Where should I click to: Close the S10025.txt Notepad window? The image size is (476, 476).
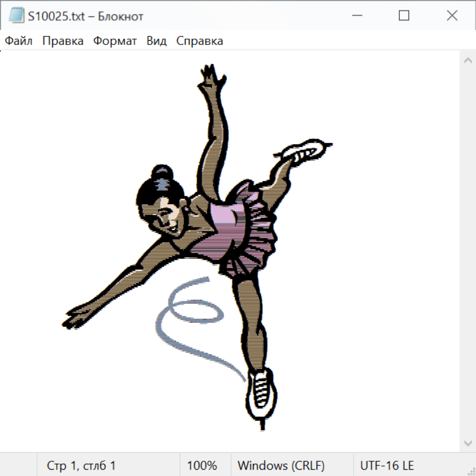click(x=452, y=16)
